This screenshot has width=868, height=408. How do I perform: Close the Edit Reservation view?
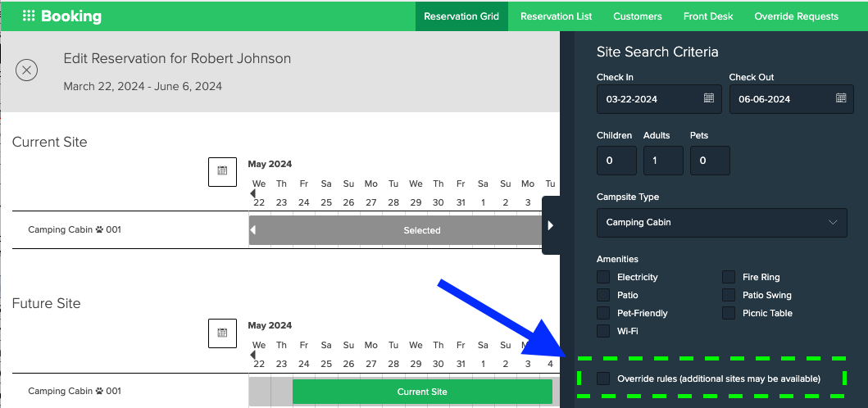point(27,70)
